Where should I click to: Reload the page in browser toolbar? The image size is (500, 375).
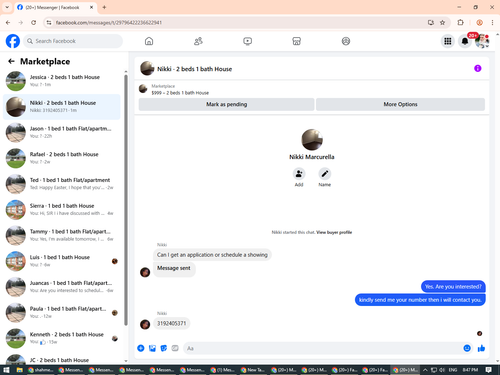point(33,22)
